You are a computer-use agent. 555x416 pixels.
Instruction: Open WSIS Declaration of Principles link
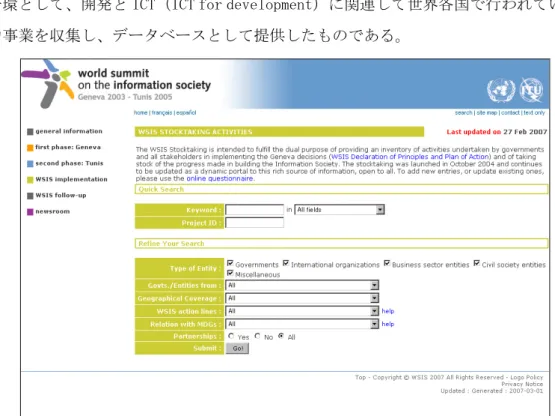pos(410,156)
